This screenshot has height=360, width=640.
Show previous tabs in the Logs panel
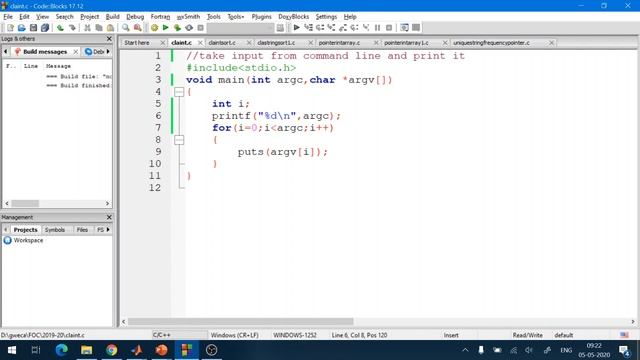6,51
